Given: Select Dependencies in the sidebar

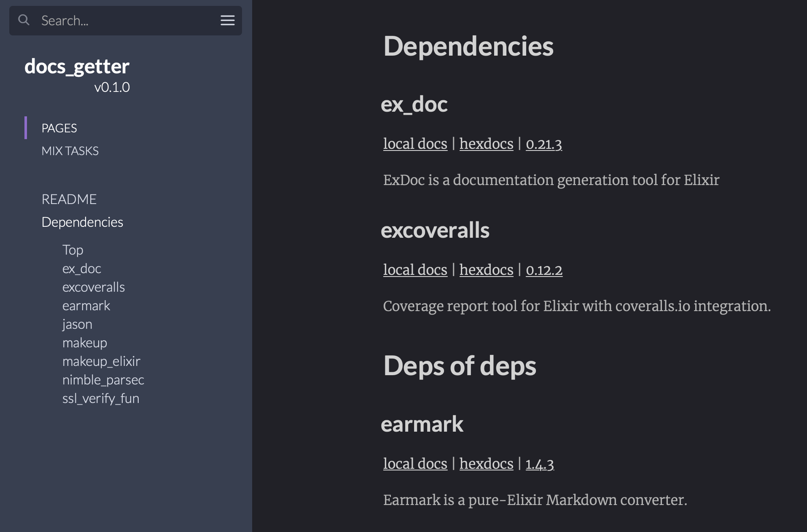Looking at the screenshot, I should 82,222.
